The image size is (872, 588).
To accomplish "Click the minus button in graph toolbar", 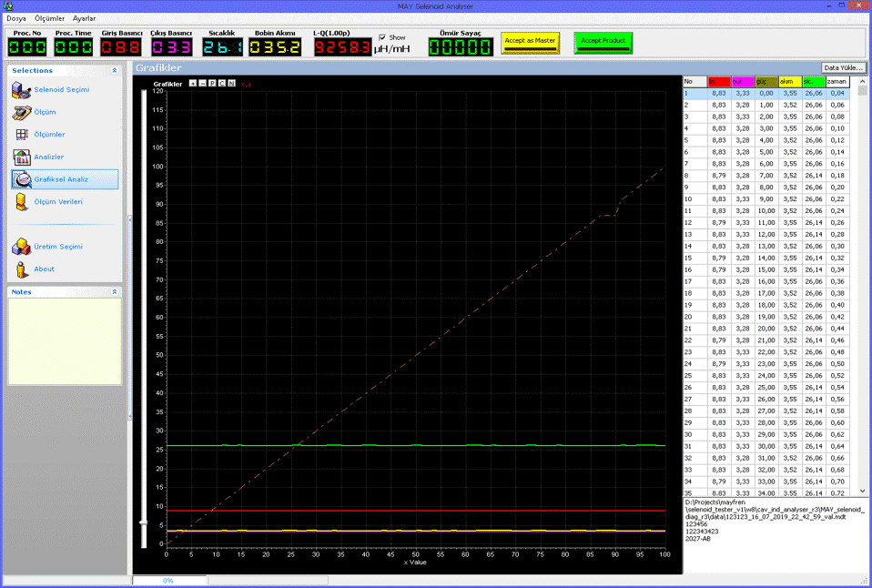I will point(202,84).
